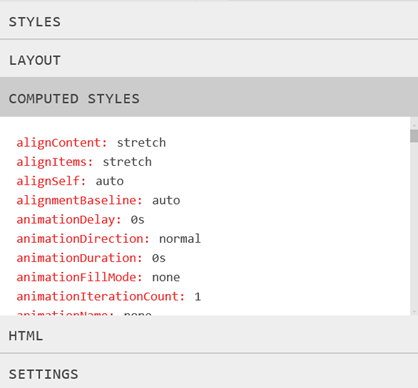Click the alignItems stretch value
This screenshot has height=388, width=418.
tap(127, 162)
